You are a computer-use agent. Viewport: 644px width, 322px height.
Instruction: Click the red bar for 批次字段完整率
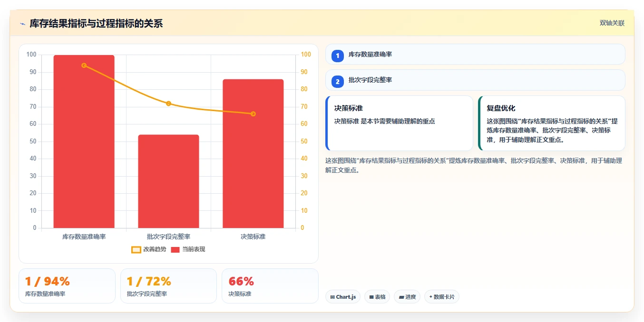click(x=168, y=181)
